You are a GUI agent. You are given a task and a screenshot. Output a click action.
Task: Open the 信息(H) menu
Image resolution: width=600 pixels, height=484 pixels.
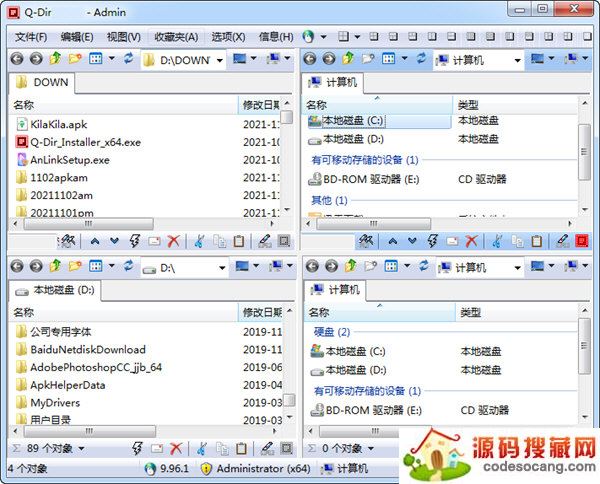276,37
